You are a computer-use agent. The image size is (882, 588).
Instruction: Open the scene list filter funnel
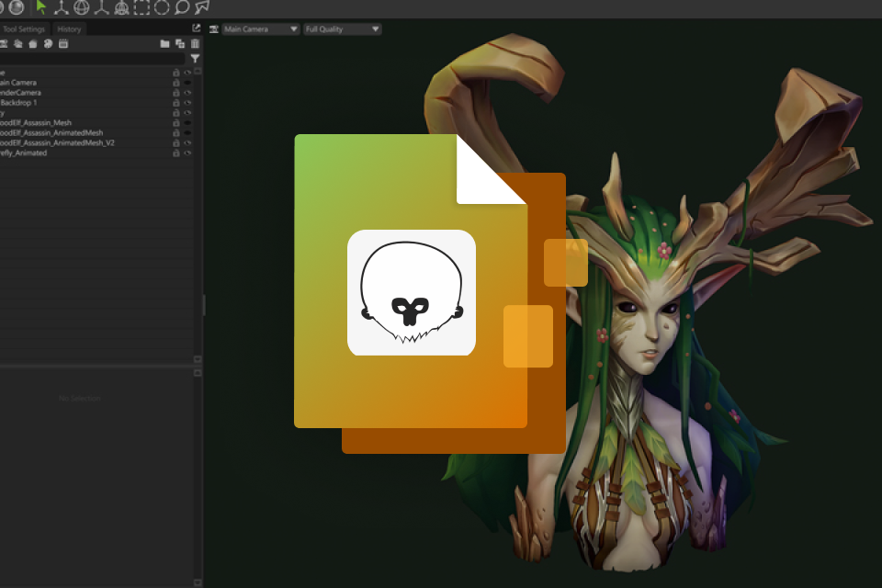(195, 59)
